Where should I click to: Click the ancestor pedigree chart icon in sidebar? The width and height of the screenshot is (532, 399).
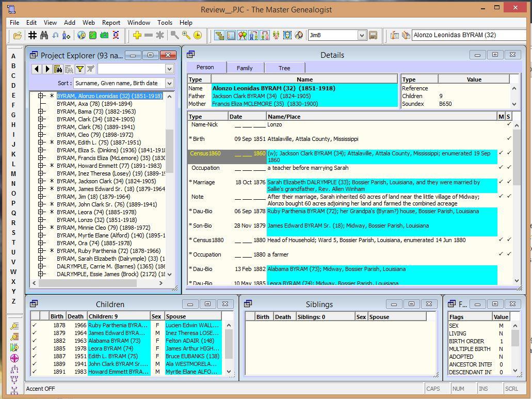point(14,379)
